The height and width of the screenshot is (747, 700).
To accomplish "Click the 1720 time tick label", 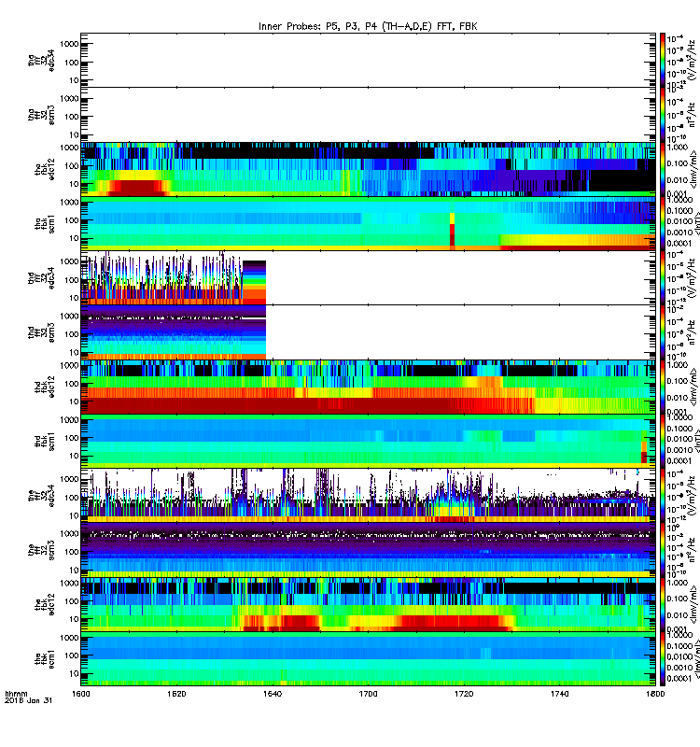I will (x=464, y=694).
